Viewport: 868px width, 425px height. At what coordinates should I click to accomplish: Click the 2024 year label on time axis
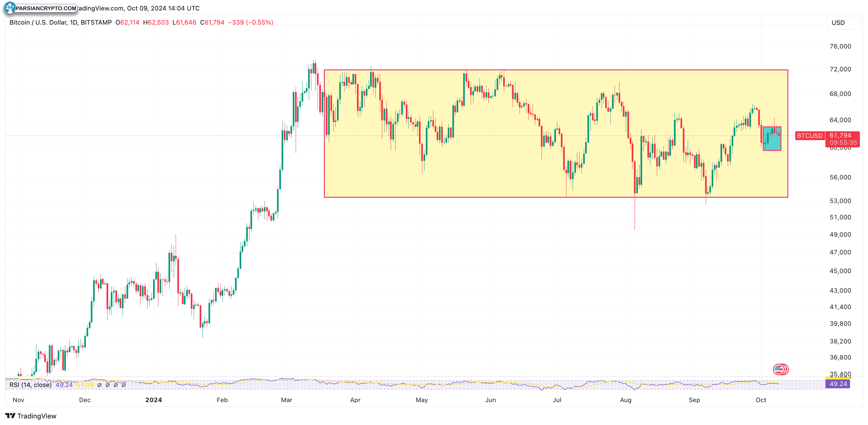[154, 400]
